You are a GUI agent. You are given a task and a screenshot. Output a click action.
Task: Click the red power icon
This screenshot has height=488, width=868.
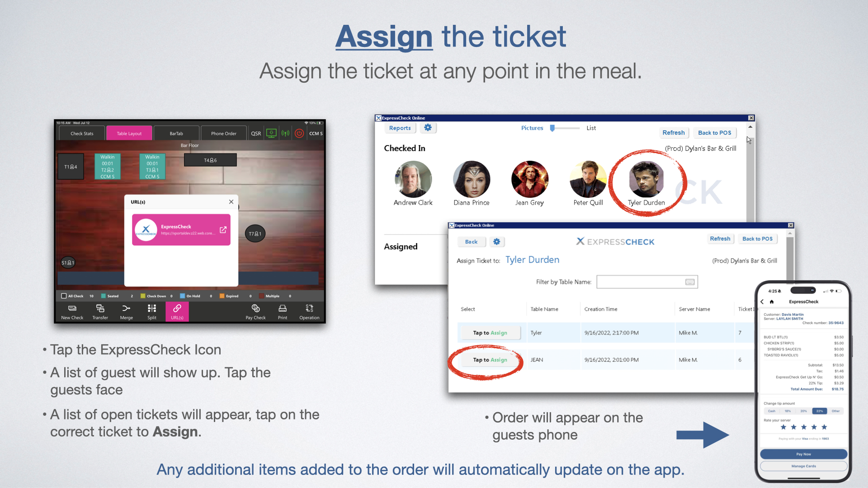(x=299, y=133)
